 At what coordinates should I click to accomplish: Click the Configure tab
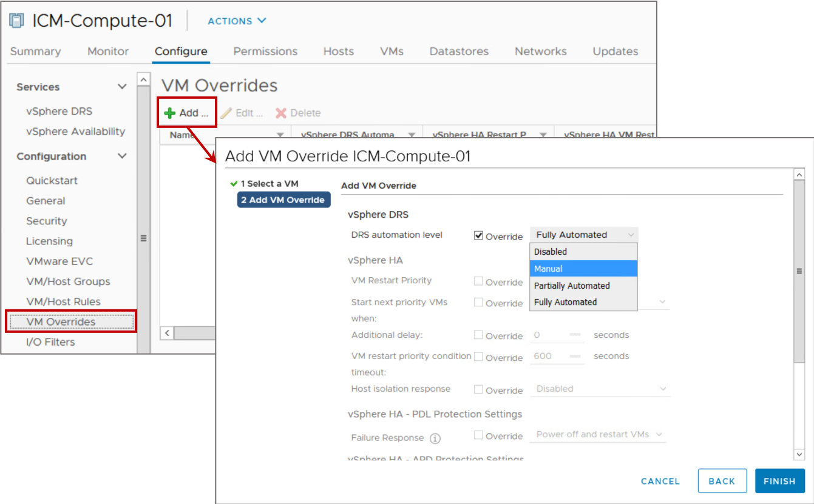click(181, 52)
